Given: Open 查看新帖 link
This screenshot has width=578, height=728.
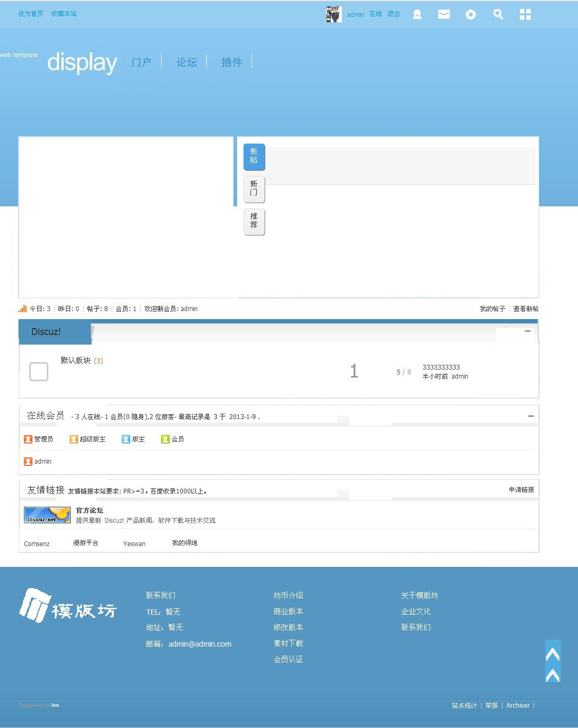Looking at the screenshot, I should [x=526, y=309].
